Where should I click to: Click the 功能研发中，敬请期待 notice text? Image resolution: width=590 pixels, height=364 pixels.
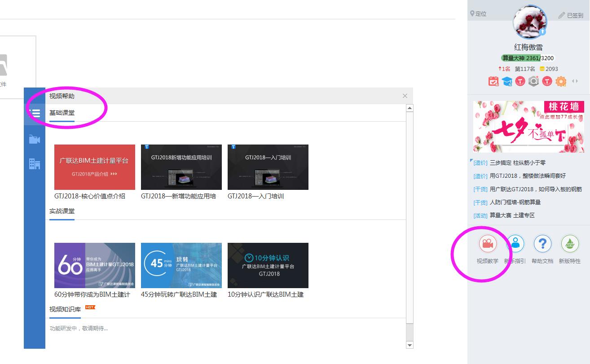click(79, 329)
